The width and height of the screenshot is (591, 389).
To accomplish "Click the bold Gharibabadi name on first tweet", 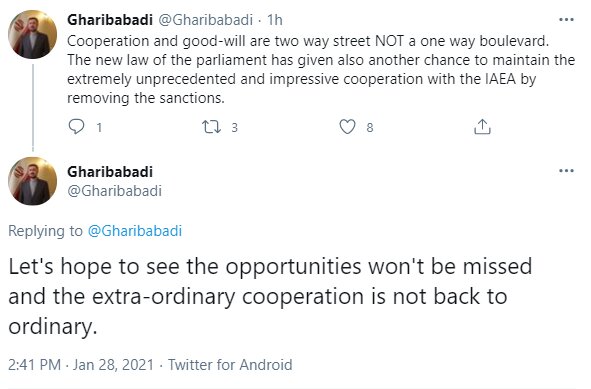I will point(110,20).
